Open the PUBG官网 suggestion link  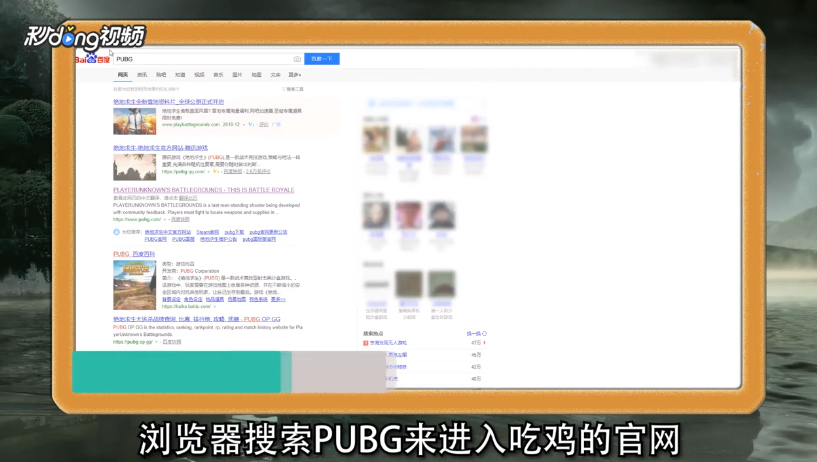(155, 240)
